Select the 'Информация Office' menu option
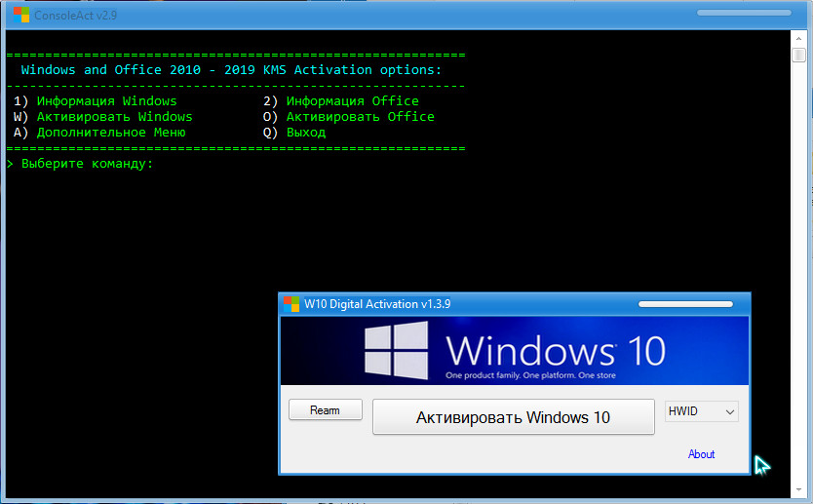The height and width of the screenshot is (504, 813). coord(352,100)
